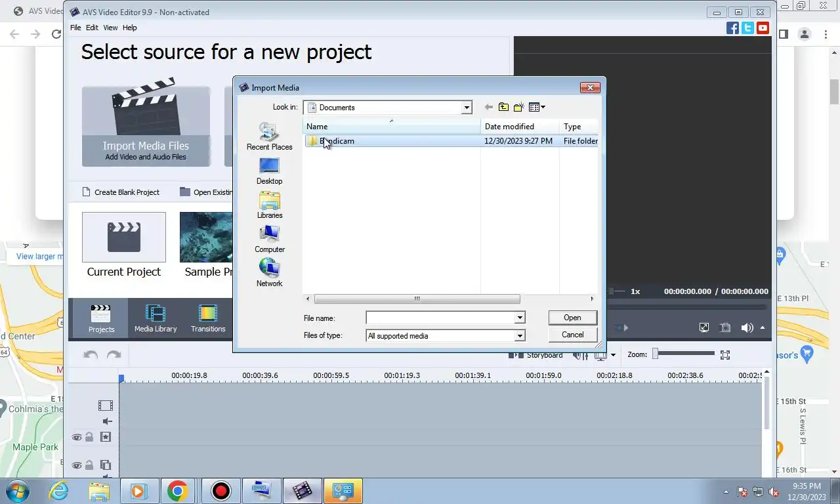Image resolution: width=840 pixels, height=504 pixels.
Task: Go back to last visited folder
Action: click(x=488, y=107)
